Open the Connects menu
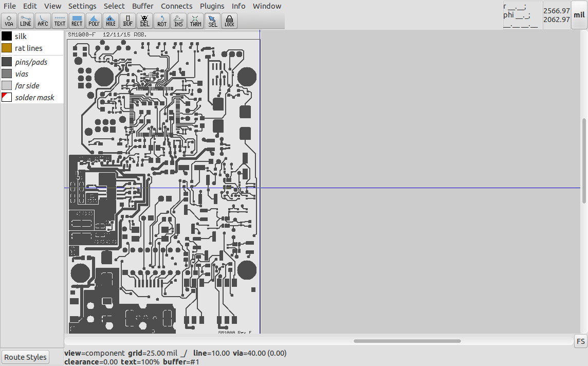588x366 pixels. (176, 6)
